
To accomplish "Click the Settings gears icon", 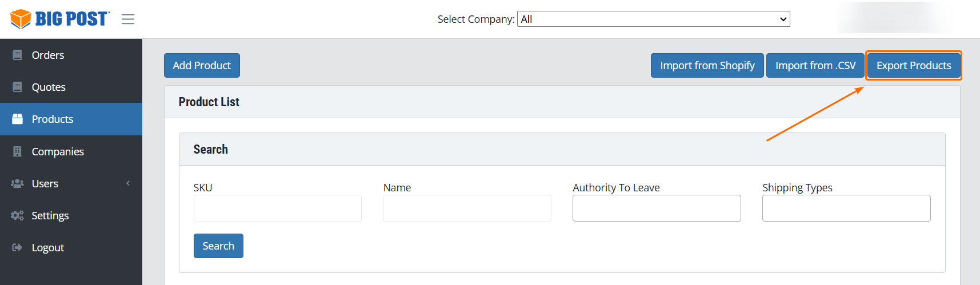I will click(17, 215).
